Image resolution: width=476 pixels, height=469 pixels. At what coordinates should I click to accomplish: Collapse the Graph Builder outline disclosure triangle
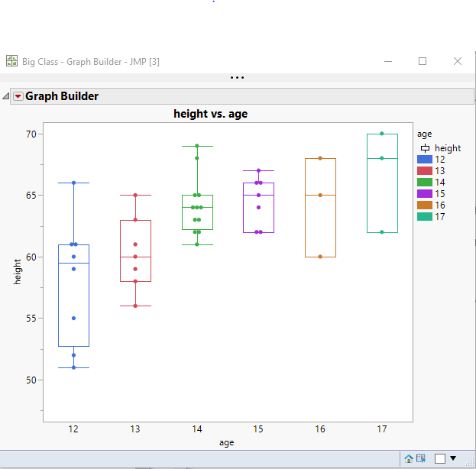(x=6, y=96)
